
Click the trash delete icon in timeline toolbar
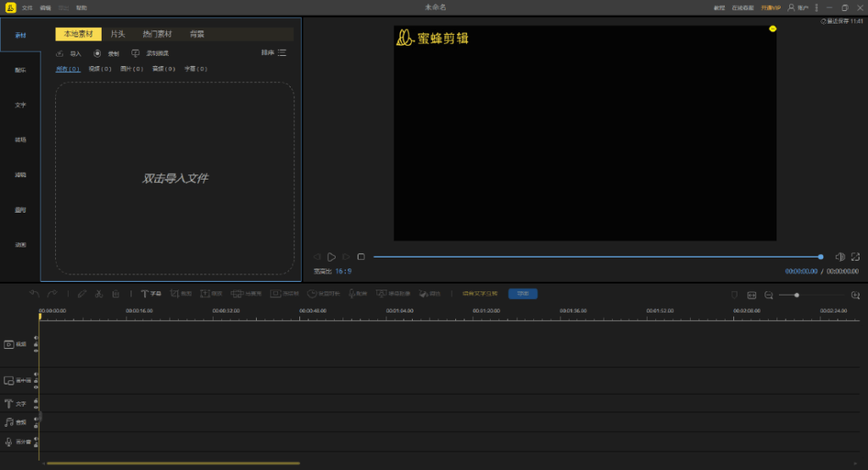116,294
